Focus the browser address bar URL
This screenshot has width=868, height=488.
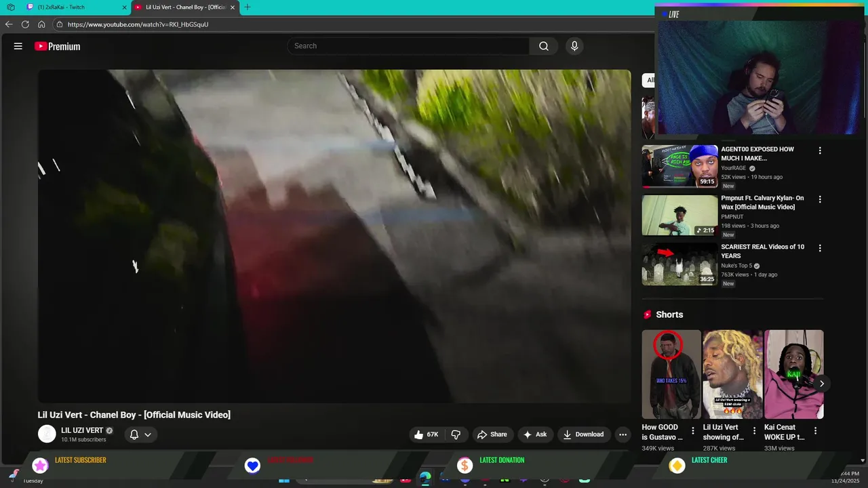tap(138, 24)
